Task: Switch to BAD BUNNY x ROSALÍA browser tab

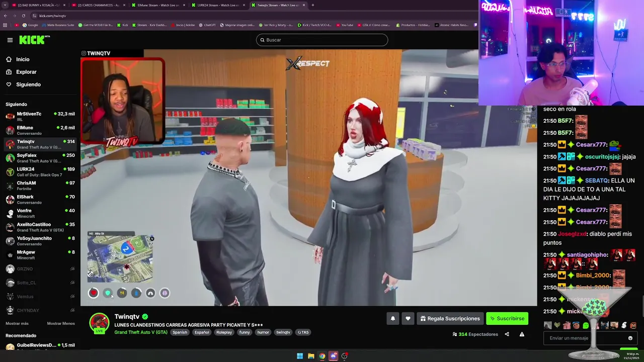Action: [x=39, y=5]
